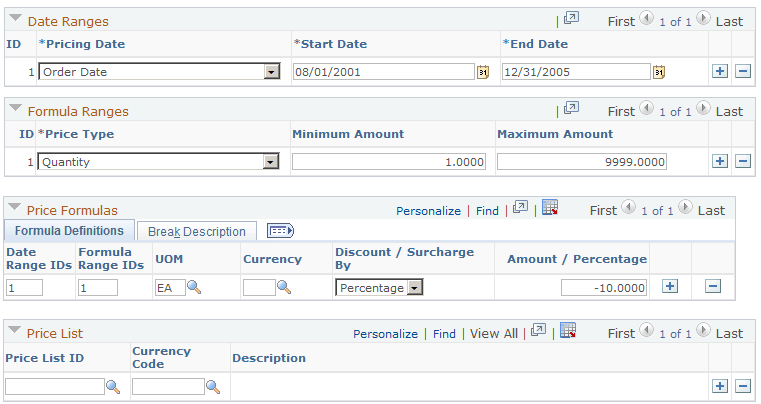Look up Currency in Price Formulas
Viewport: 761px width, 404px height.
point(284,287)
